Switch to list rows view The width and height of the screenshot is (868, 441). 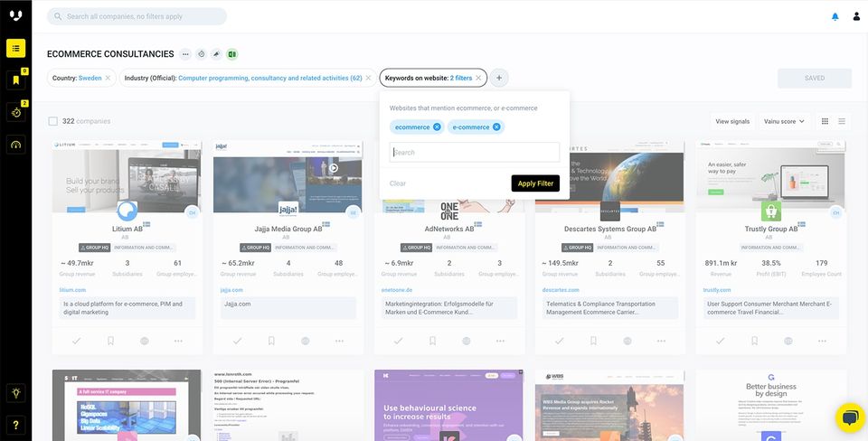(x=842, y=121)
